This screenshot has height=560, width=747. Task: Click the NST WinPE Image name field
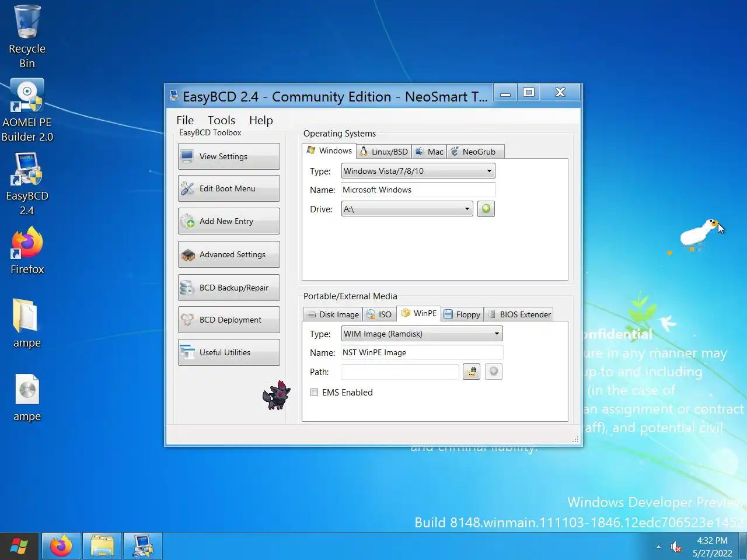(x=422, y=352)
